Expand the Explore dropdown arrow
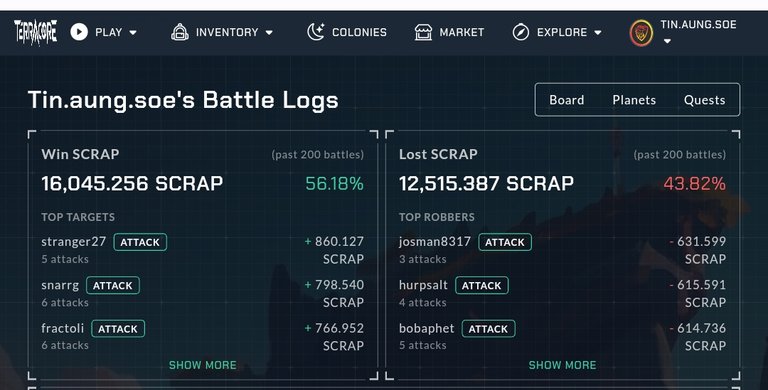Screen dimensions: 768x390 [598, 33]
